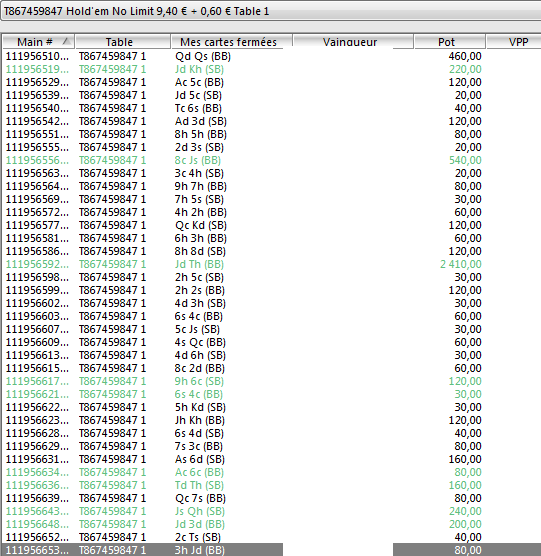
Task: Select hand row with 2c Ts (SB)
Action: point(271,537)
